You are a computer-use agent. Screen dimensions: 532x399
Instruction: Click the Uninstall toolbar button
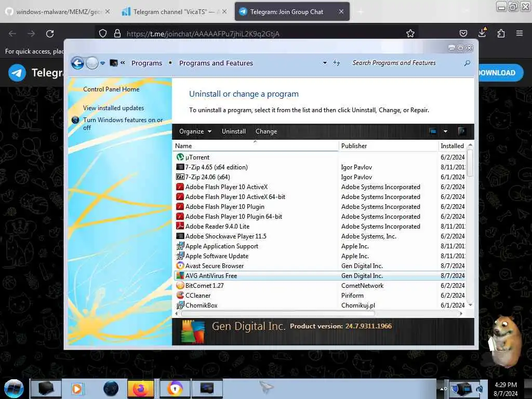[x=233, y=131]
